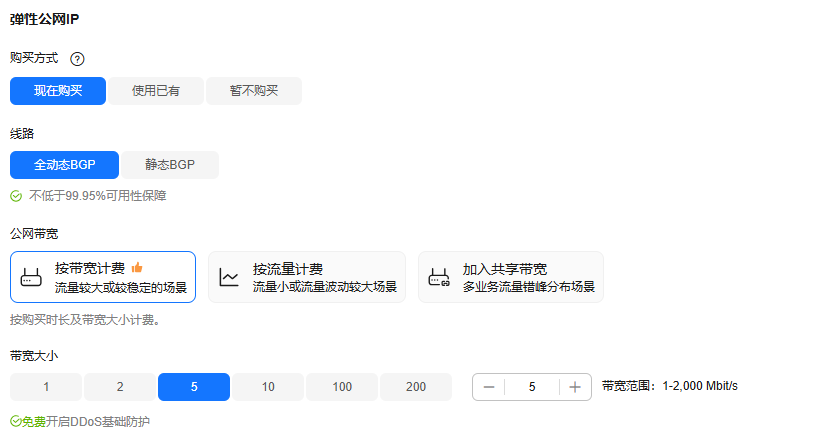The height and width of the screenshot is (448, 827).
Task: Select the 暂不购买 option
Action: (254, 91)
